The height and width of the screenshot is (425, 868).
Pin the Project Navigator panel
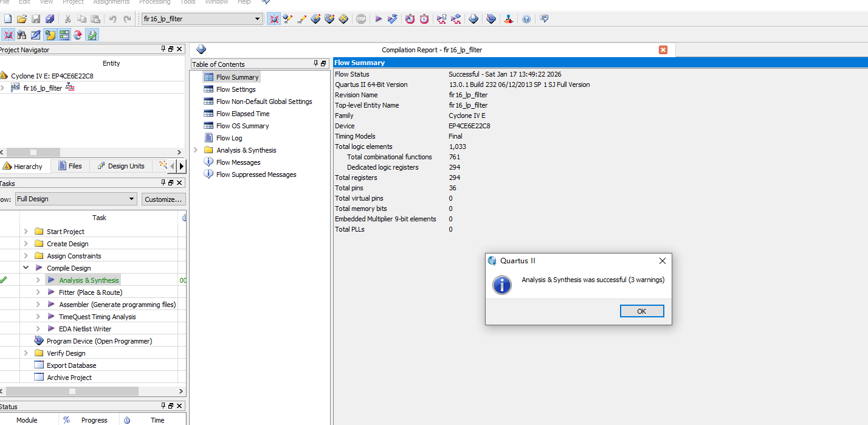click(x=164, y=49)
